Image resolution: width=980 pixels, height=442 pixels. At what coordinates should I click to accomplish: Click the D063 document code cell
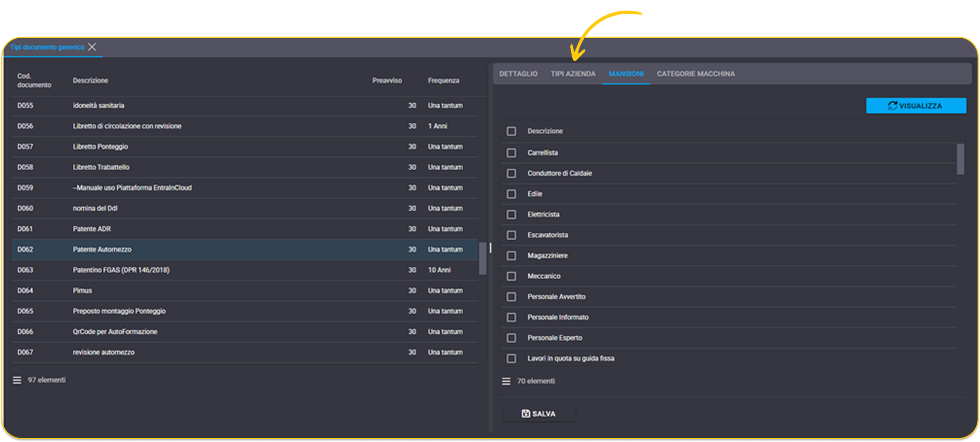(x=25, y=270)
